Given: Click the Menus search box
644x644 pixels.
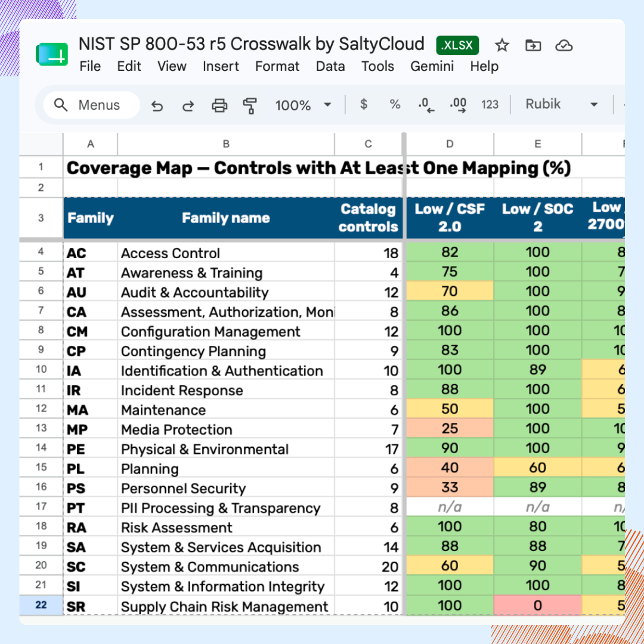Looking at the screenshot, I should click(x=92, y=105).
